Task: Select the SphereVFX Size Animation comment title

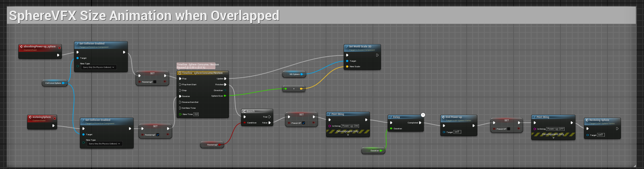Action: point(144,16)
